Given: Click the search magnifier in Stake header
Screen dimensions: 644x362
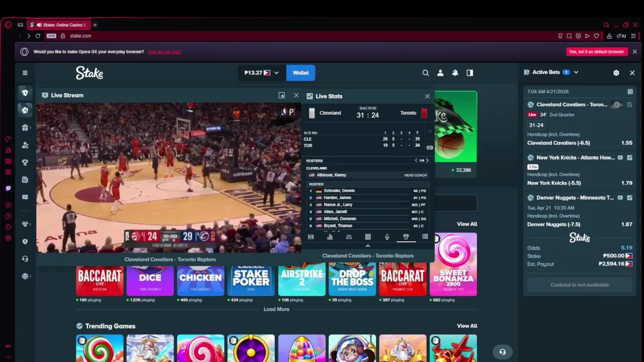Looking at the screenshot, I should tap(426, 73).
